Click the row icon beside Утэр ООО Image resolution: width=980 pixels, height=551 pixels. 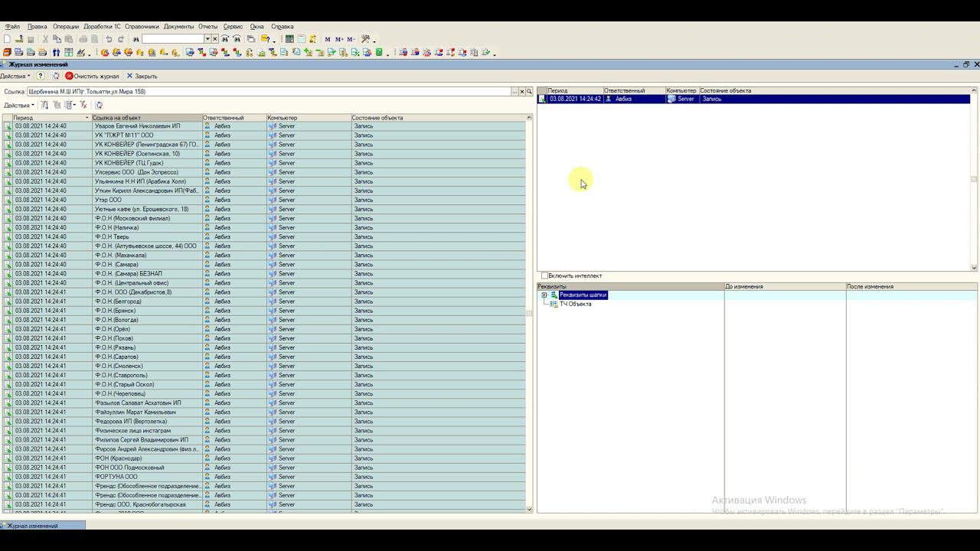8,200
